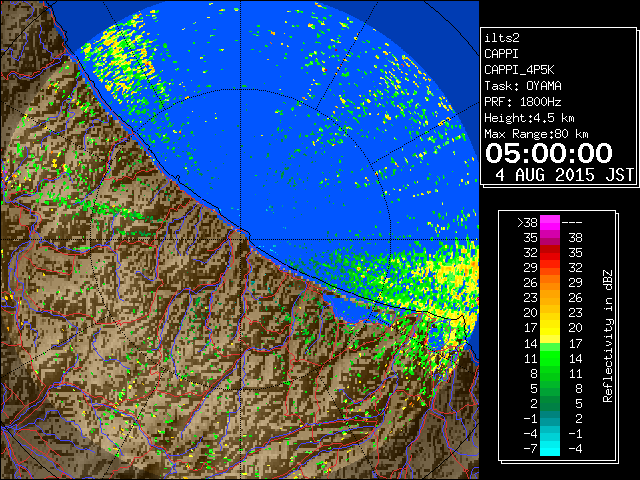Select the "-7" legend value
640x480 pixels.
point(530,448)
